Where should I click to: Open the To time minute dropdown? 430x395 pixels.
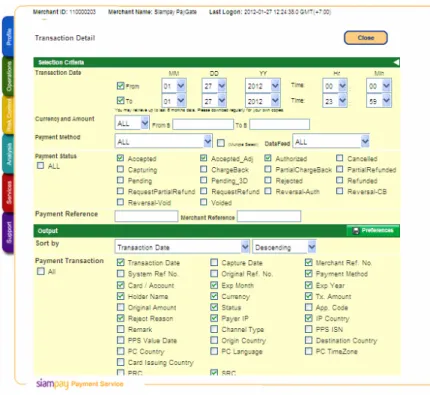(379, 101)
